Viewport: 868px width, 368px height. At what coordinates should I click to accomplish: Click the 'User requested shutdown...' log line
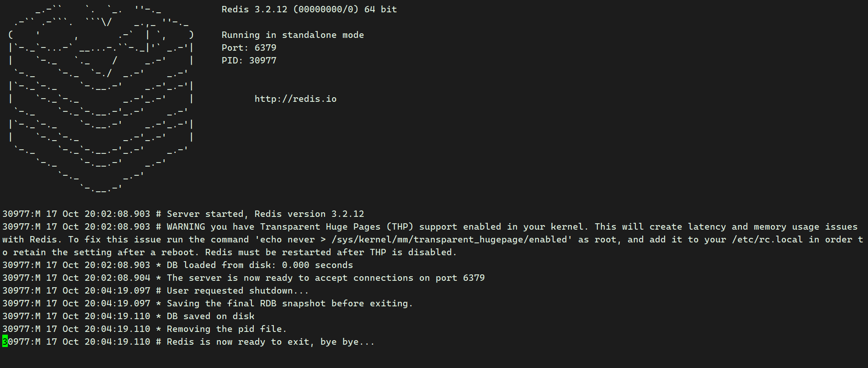156,291
